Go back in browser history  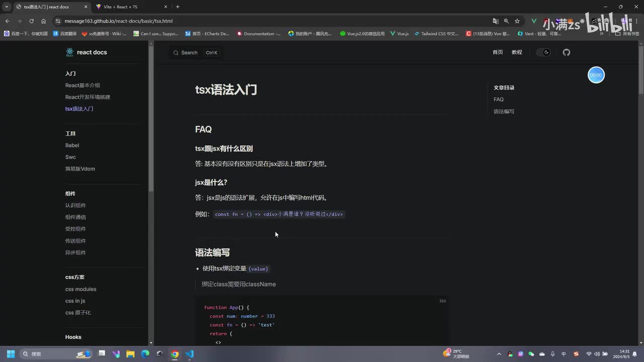pos(7,21)
